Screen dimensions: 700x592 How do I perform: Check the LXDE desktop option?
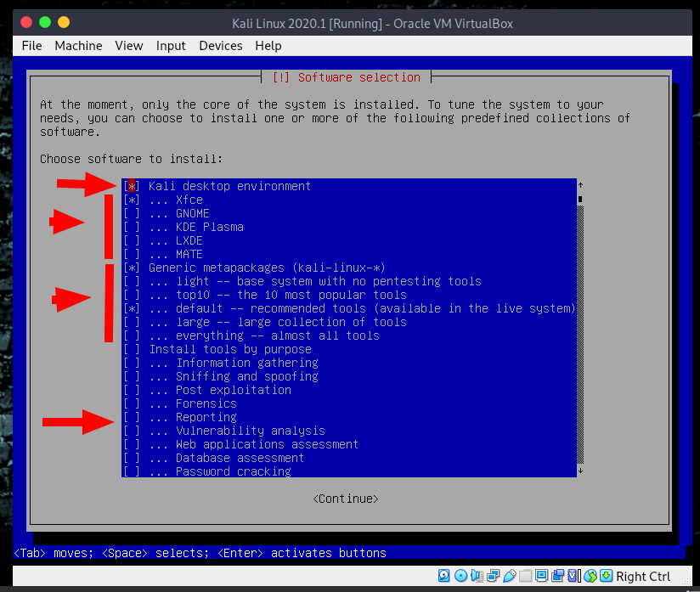(x=131, y=240)
